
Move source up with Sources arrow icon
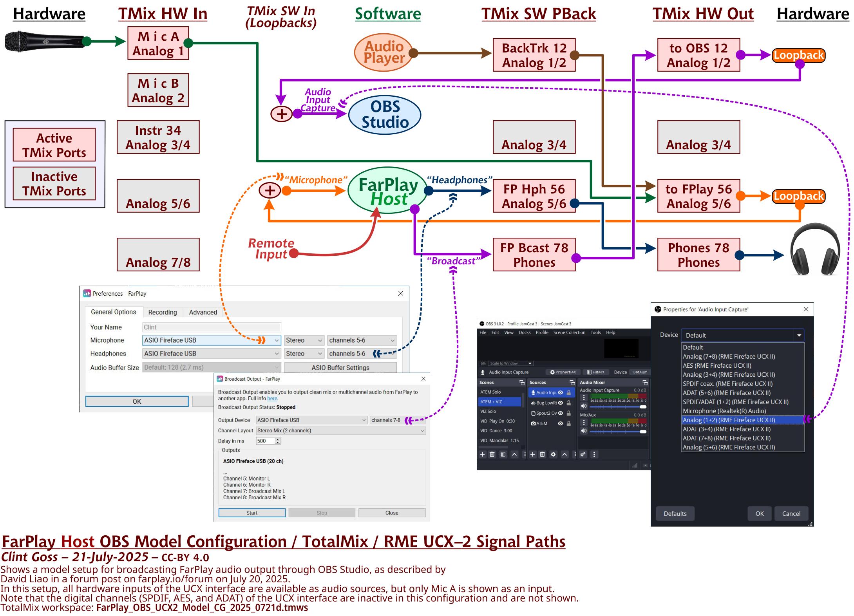tap(565, 455)
